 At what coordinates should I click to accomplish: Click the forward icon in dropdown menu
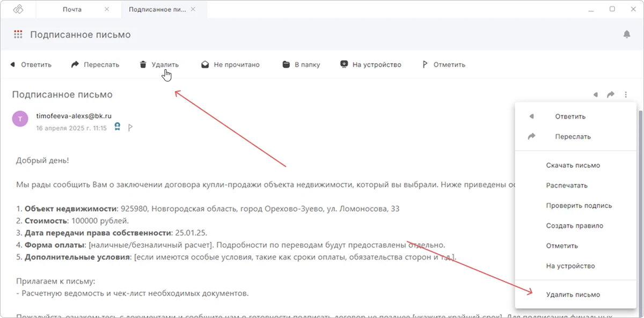pyautogui.click(x=532, y=136)
